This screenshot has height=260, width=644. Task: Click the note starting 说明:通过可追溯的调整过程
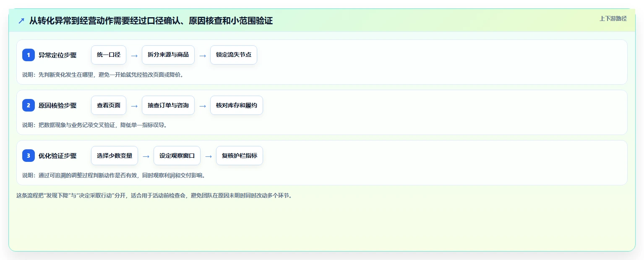click(114, 175)
